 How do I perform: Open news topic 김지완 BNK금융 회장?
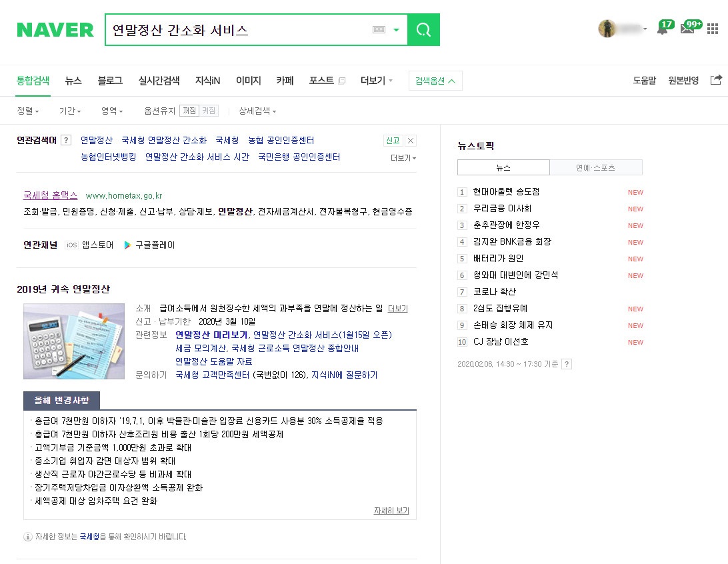pyautogui.click(x=512, y=241)
